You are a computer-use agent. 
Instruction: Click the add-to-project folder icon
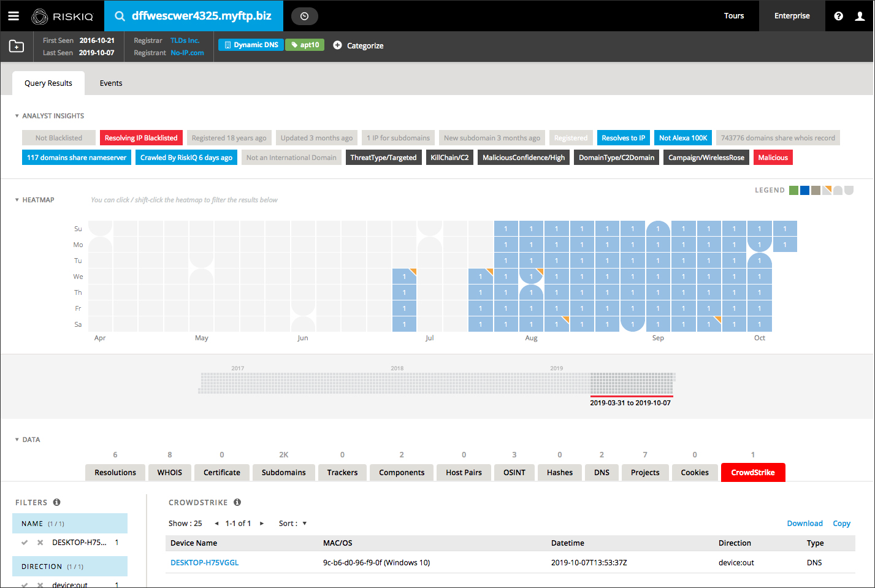(x=17, y=46)
